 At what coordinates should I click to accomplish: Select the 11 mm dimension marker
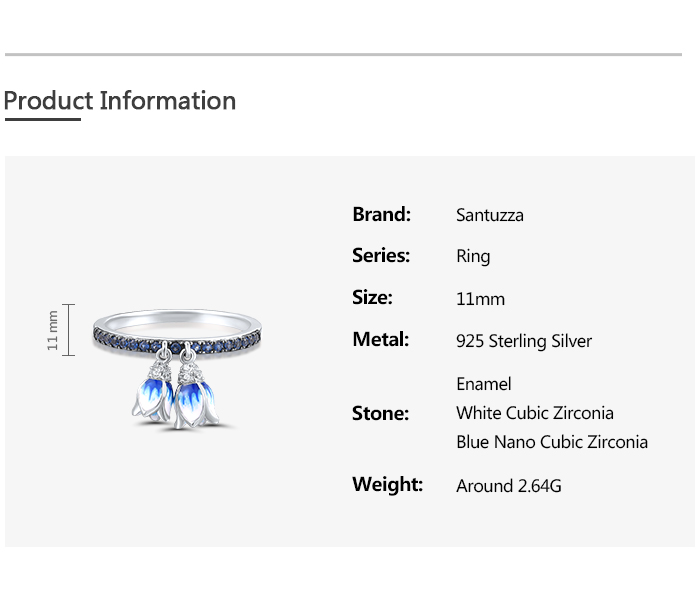pos(54,330)
